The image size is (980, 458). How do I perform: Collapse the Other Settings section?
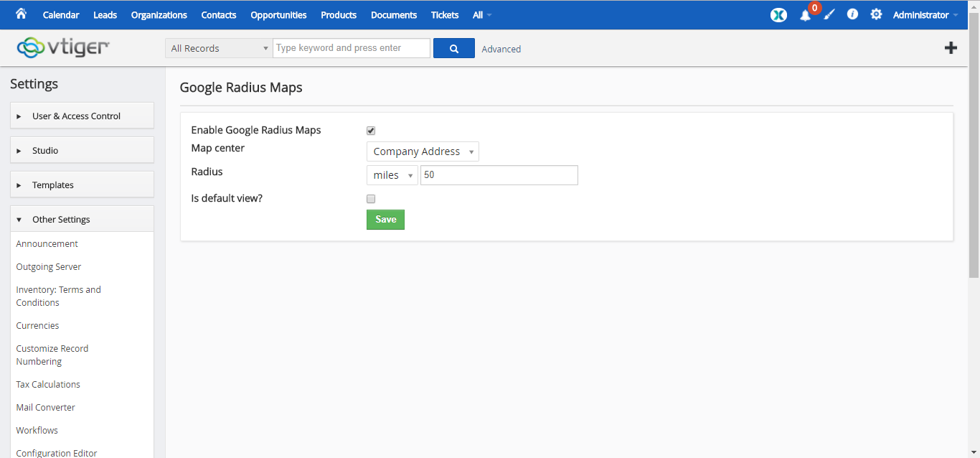pyautogui.click(x=82, y=219)
